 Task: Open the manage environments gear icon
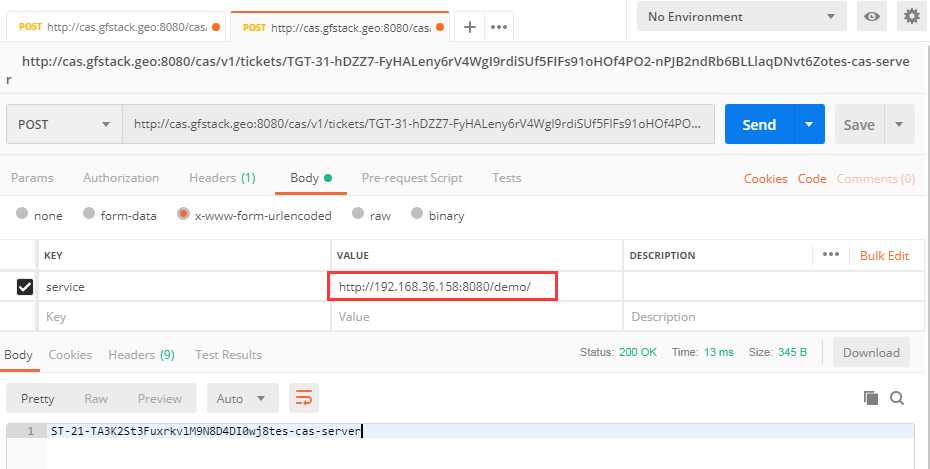pyautogui.click(x=911, y=17)
